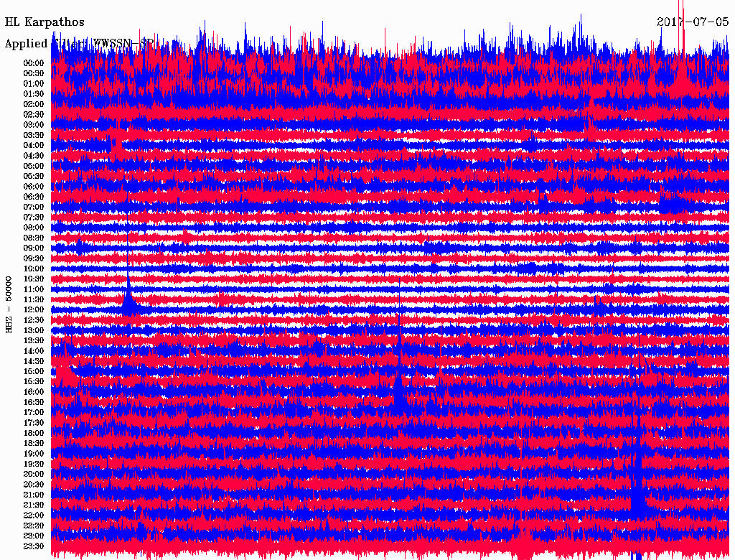Select the 16:30 time row label
Screen dimensions: 735x560
(34, 403)
